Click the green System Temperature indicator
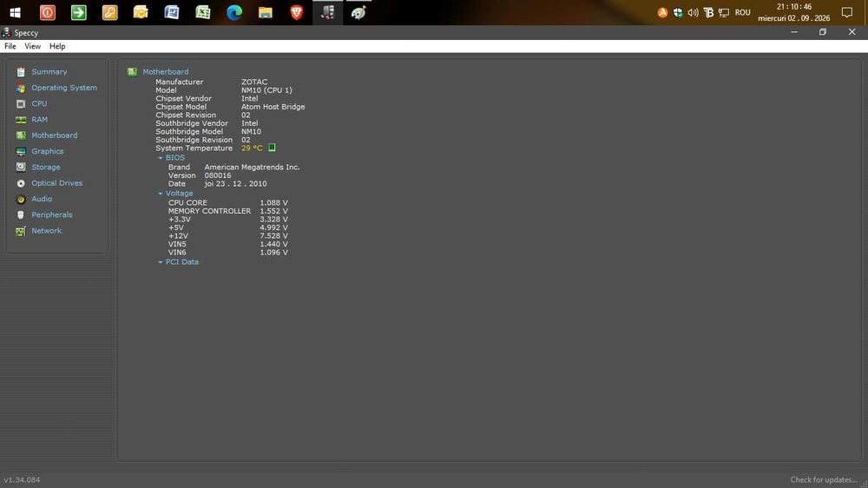This screenshot has width=868, height=488. [x=272, y=148]
